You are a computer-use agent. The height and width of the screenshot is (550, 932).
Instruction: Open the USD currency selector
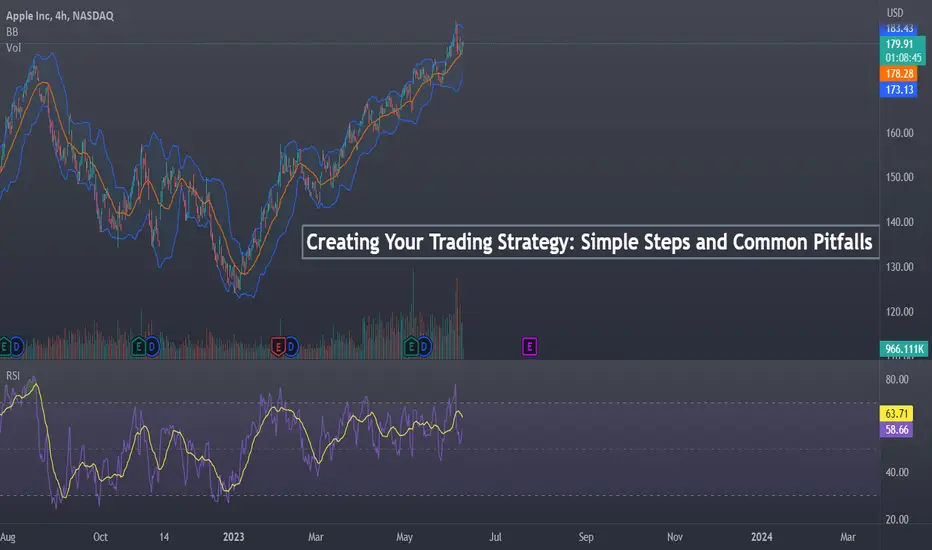coord(895,12)
